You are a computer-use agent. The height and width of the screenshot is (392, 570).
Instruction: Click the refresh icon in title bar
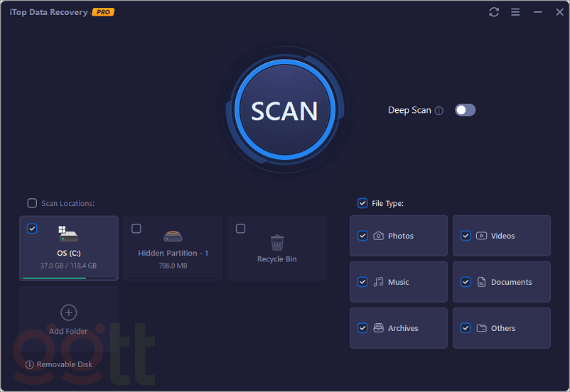[x=494, y=12]
